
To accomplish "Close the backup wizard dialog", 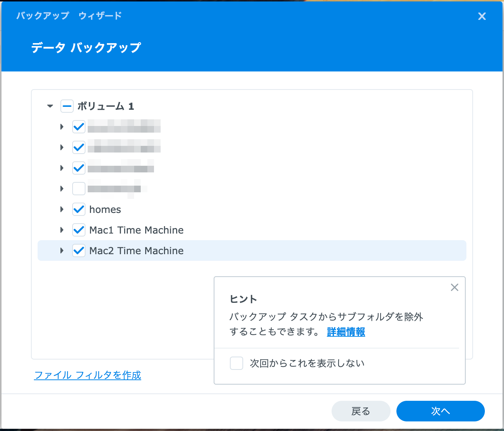I will 482,16.
